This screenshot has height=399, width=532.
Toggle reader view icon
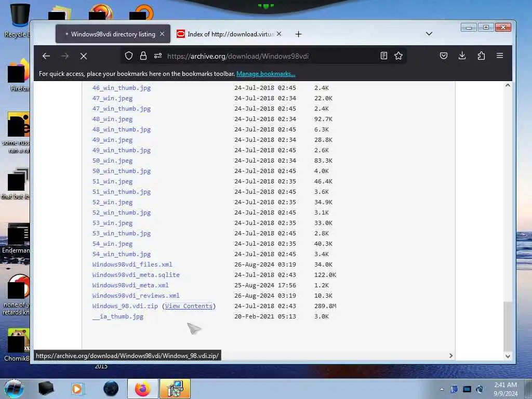384,56
